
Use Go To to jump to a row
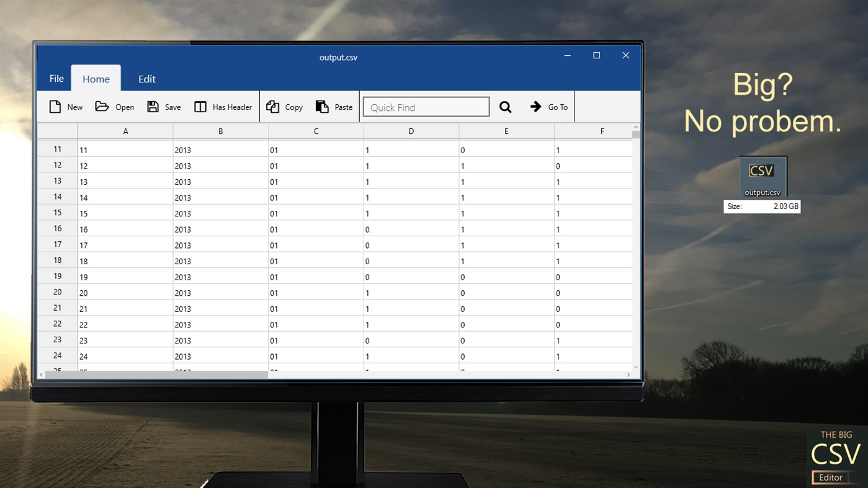click(x=548, y=106)
